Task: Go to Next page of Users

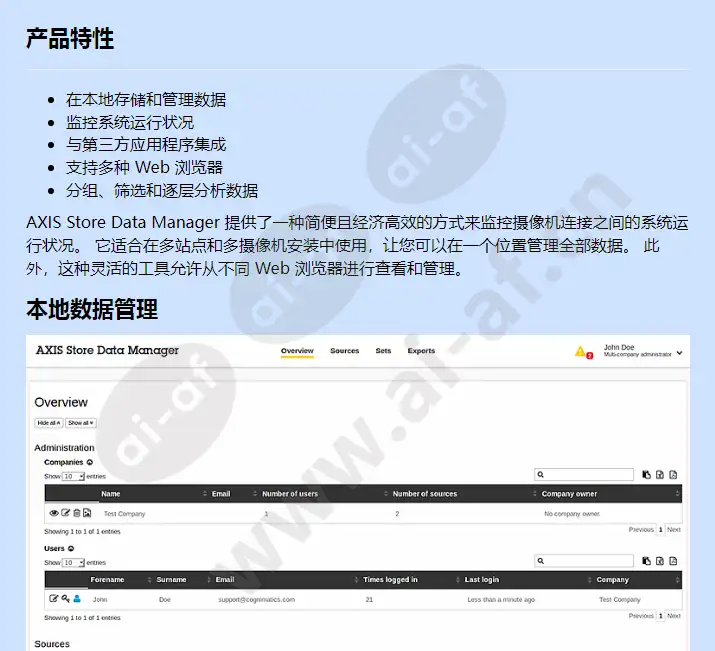Action: point(674,615)
